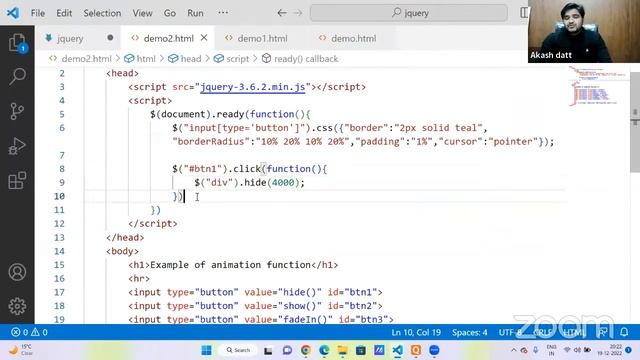Open the Manage gear settings icon
The width and height of the screenshot is (640, 360).
click(17, 306)
